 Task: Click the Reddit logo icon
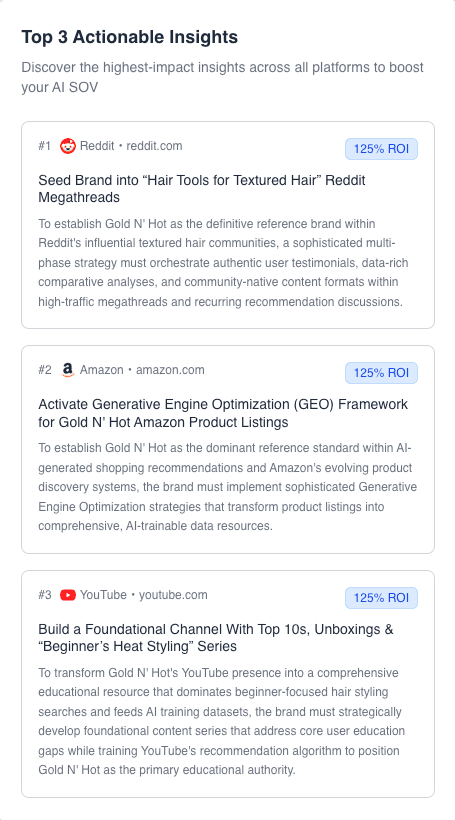tap(68, 146)
